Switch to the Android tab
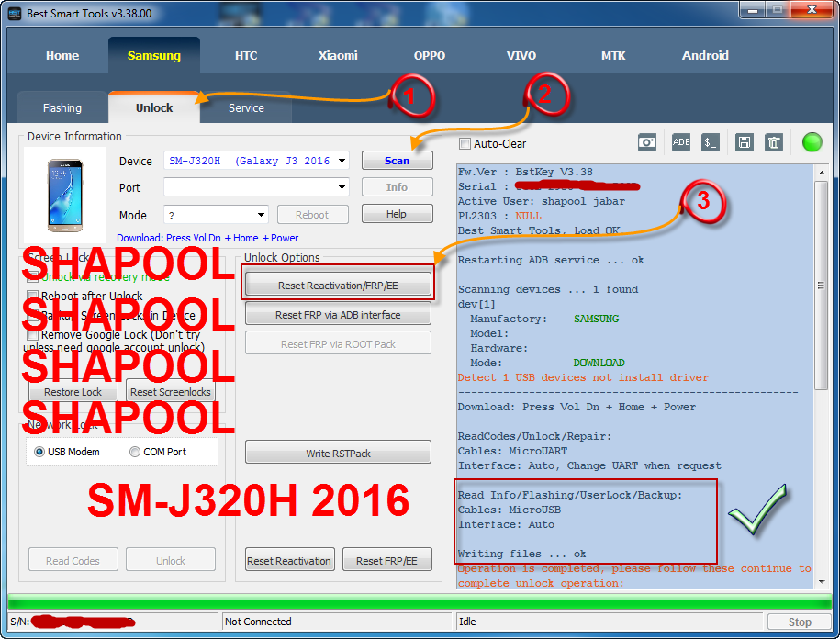Image resolution: width=840 pixels, height=639 pixels. coord(705,55)
